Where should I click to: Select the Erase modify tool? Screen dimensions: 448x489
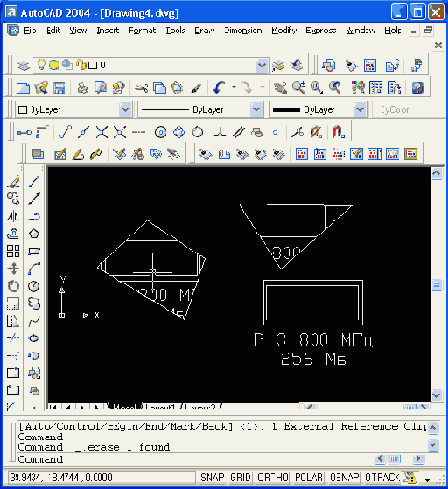(x=13, y=181)
